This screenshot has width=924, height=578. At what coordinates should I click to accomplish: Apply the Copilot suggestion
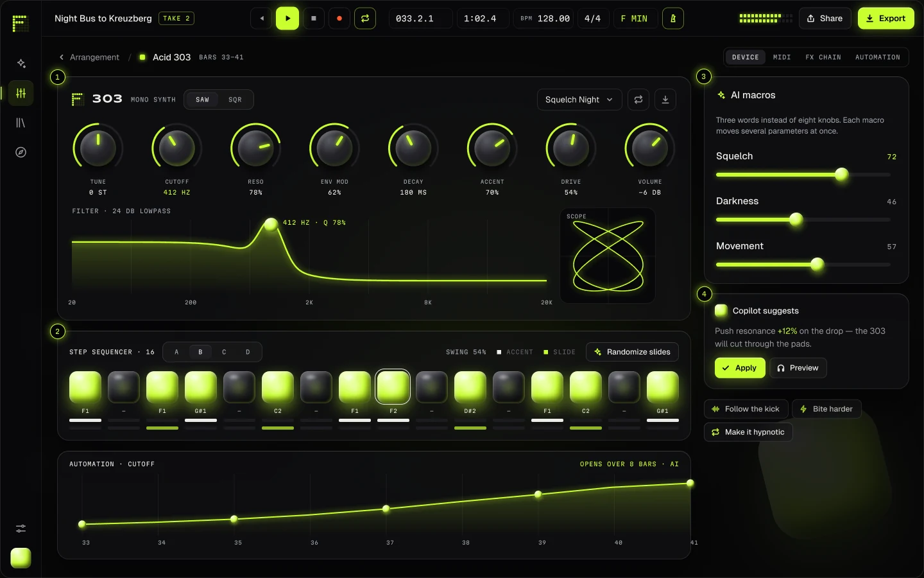740,368
